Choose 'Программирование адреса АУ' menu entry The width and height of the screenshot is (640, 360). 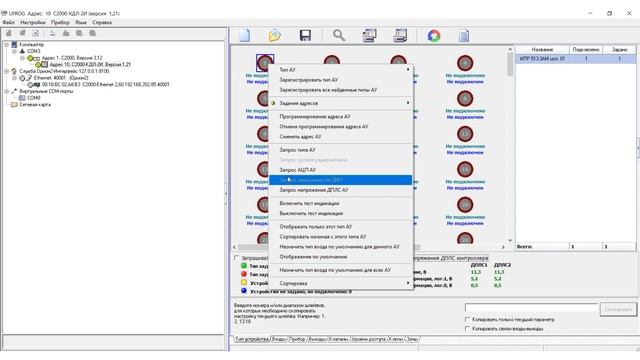click(x=340, y=117)
